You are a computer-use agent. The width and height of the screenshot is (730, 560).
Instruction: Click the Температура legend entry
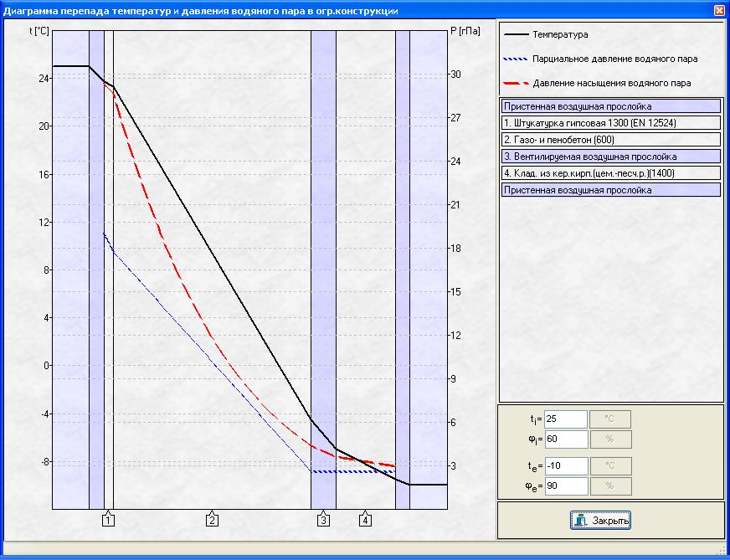(560, 34)
